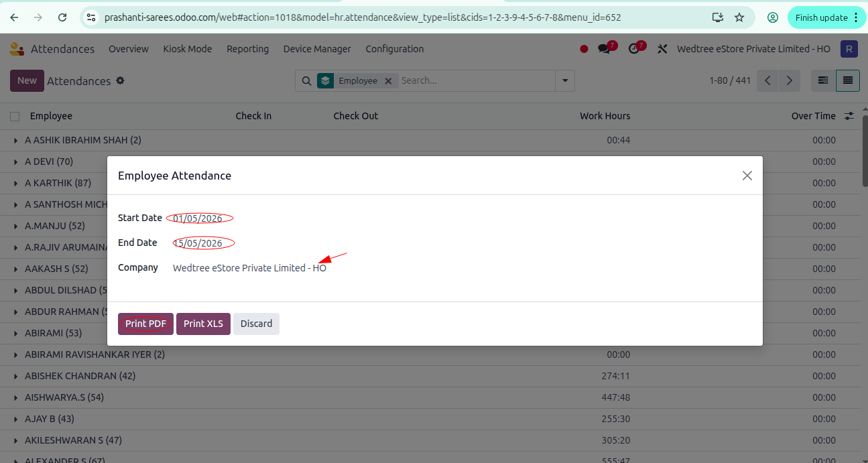
Task: Expand ABISHEK CHANDRAN (42) group
Action: coord(15,377)
